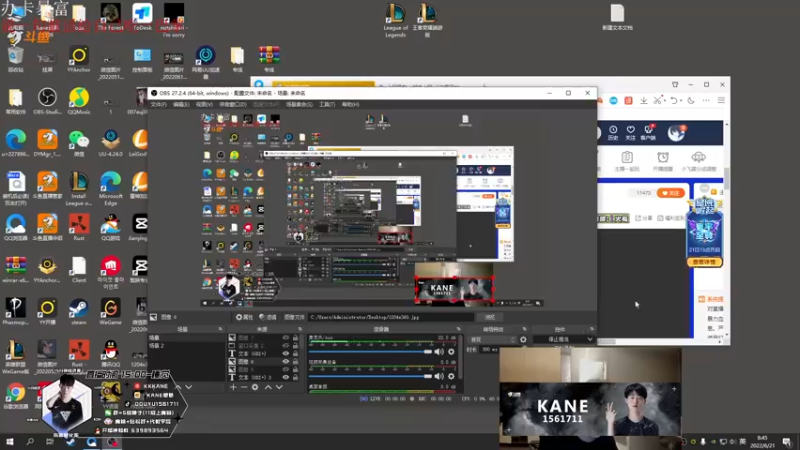
Task: Open 视图(V) menu in OBS
Action: (x=204, y=105)
